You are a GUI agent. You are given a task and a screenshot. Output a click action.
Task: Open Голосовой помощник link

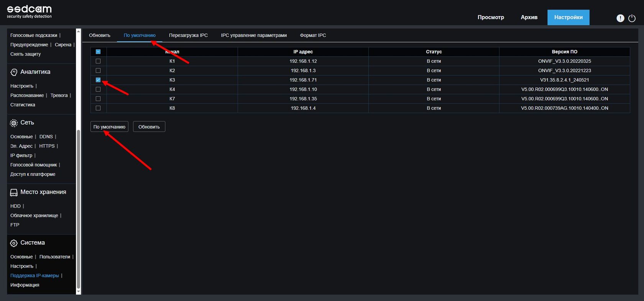tap(33, 165)
